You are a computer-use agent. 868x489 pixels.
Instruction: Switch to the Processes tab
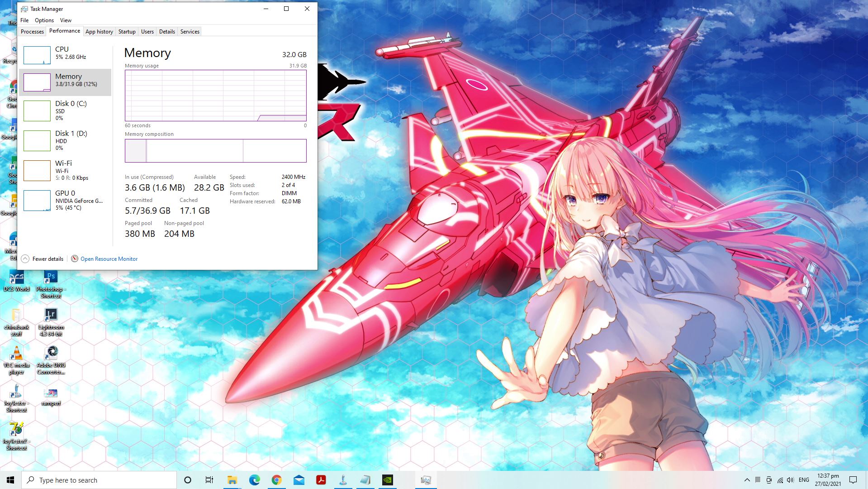tap(32, 32)
